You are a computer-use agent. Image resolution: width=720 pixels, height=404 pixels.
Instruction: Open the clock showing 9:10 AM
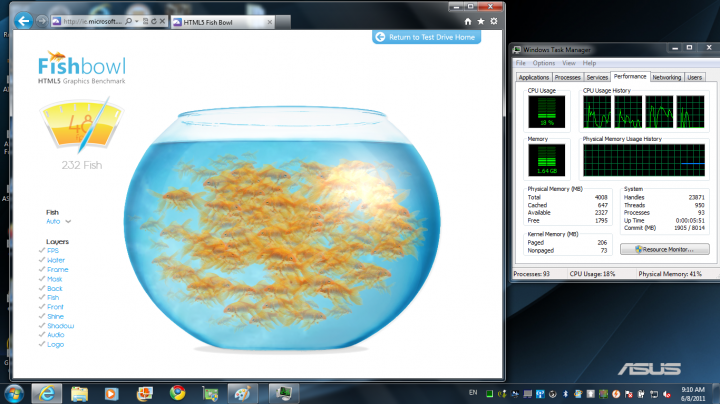coord(693,394)
